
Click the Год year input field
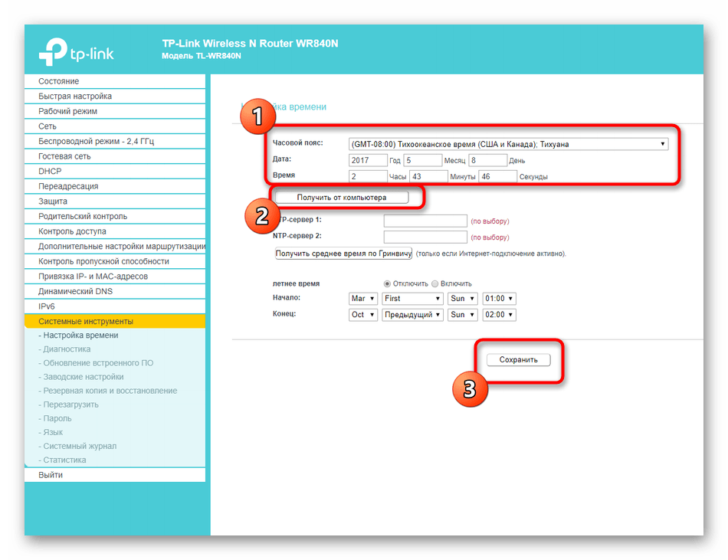click(x=367, y=161)
